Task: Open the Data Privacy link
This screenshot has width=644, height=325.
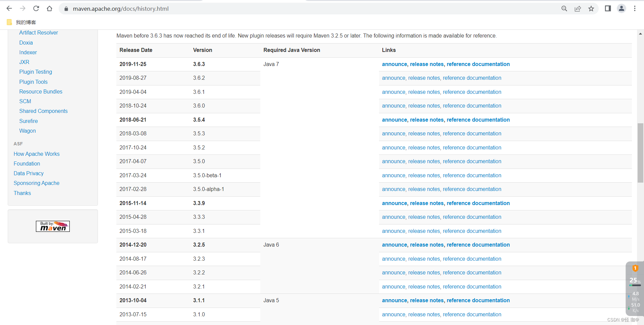Action: [29, 173]
